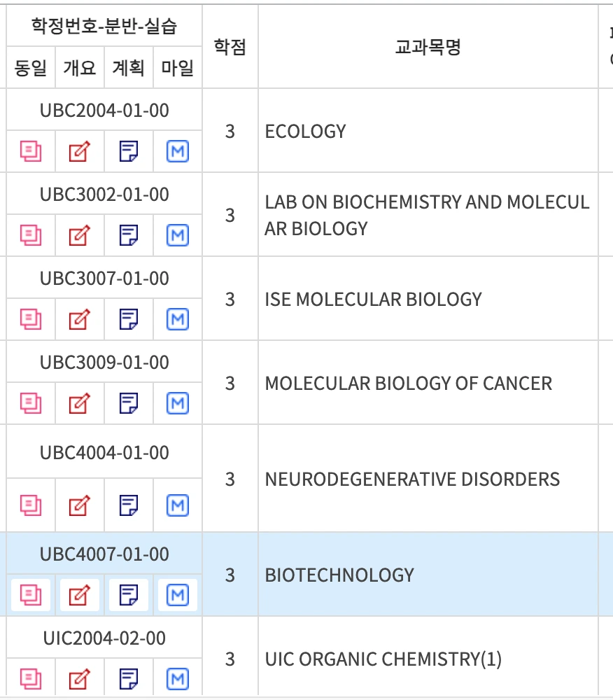This screenshot has height=700, width=613.
Task: Click mail icon for ISE MOLECULAR BIOLOGY
Action: 178,319
